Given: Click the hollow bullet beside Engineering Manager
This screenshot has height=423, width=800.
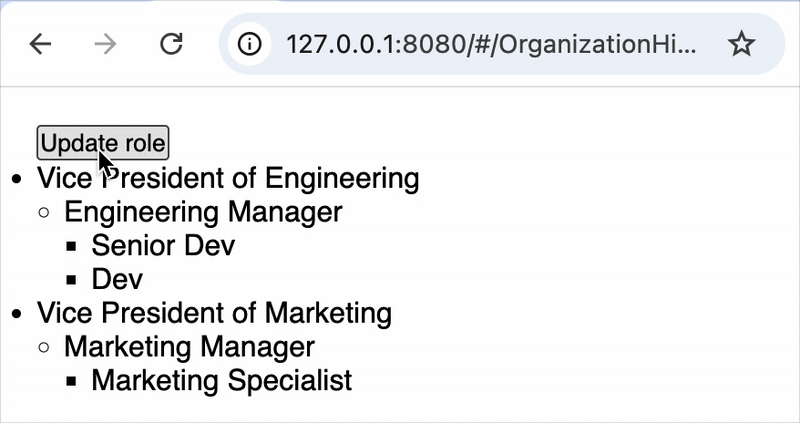Looking at the screenshot, I should point(44,213).
